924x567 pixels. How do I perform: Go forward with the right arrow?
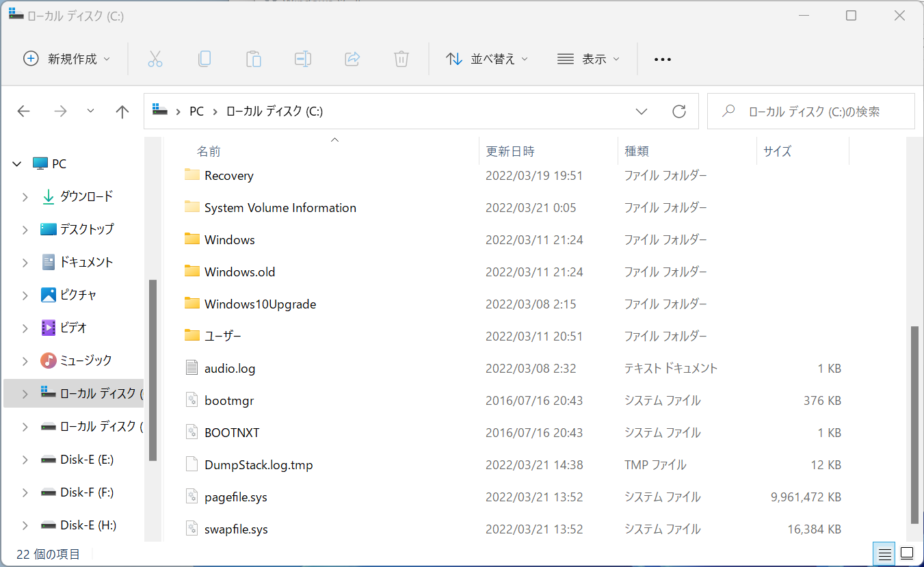click(x=61, y=111)
